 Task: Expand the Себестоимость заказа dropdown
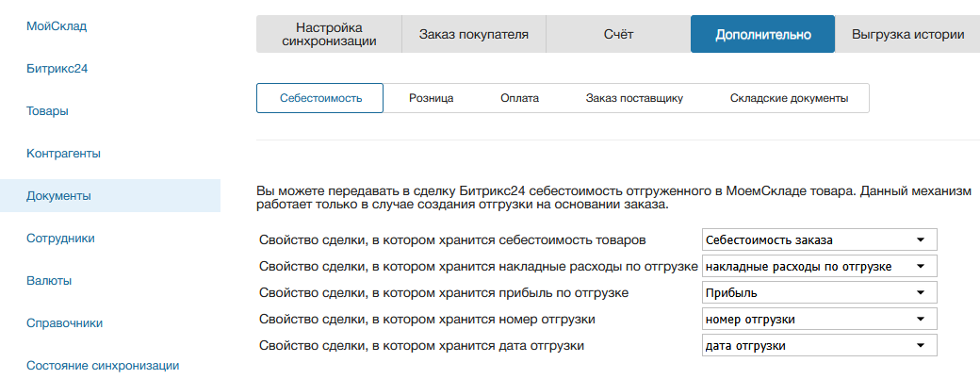tap(820, 239)
